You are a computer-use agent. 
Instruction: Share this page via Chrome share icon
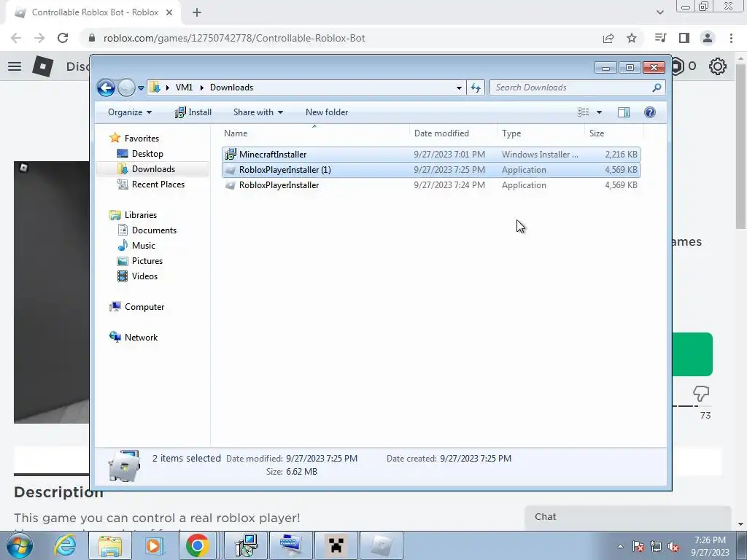point(608,38)
